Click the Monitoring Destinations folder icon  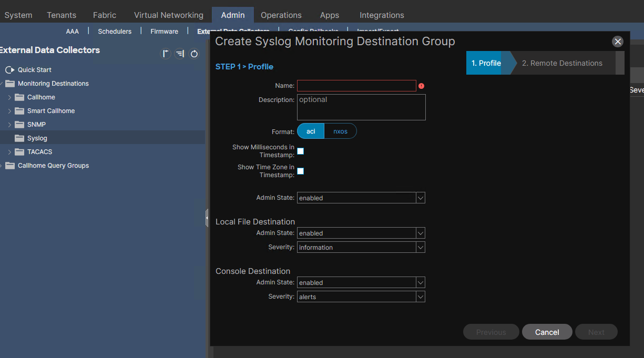point(10,84)
